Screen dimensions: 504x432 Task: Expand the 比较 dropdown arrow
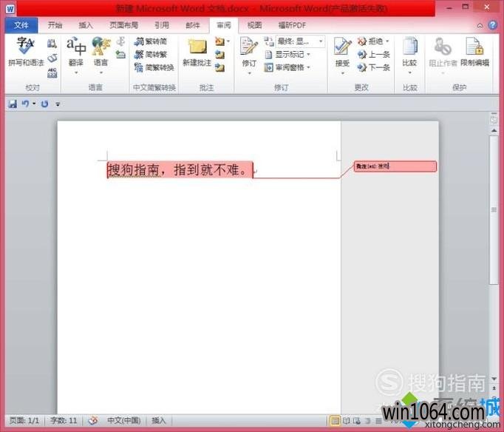tap(410, 72)
